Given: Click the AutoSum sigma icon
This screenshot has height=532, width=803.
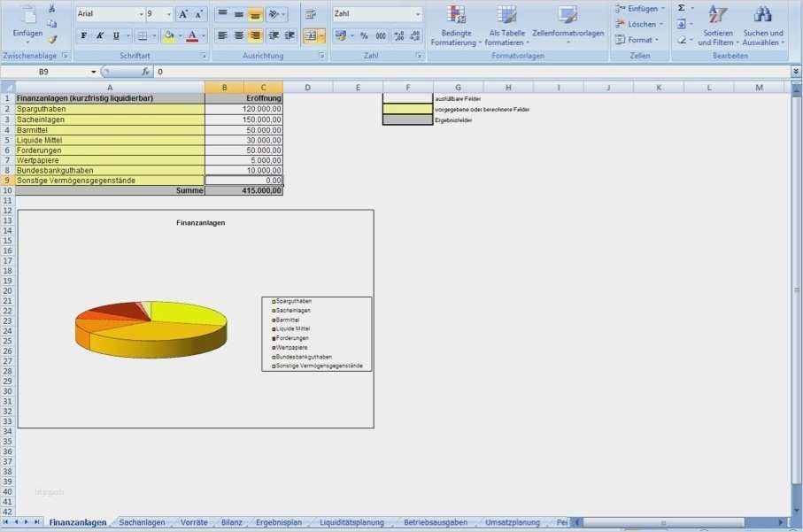Looking at the screenshot, I should [681, 8].
